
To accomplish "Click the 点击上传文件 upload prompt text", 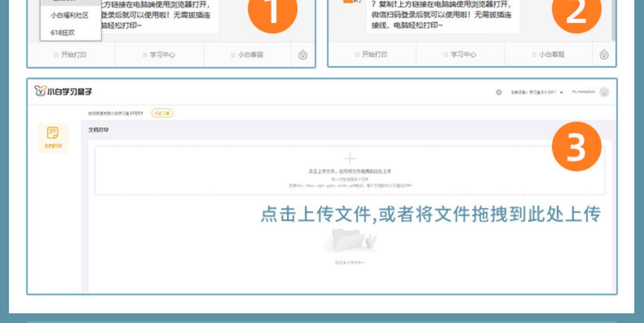I will (350, 171).
